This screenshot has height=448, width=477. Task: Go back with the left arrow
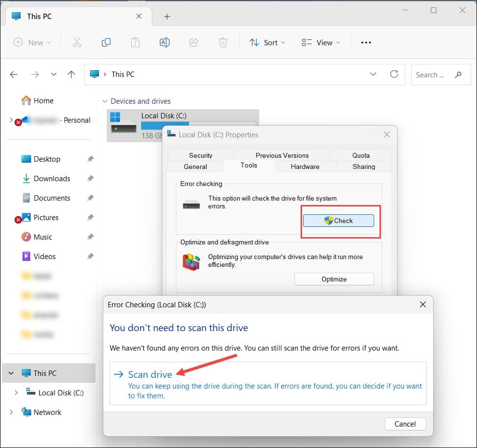[x=14, y=75]
